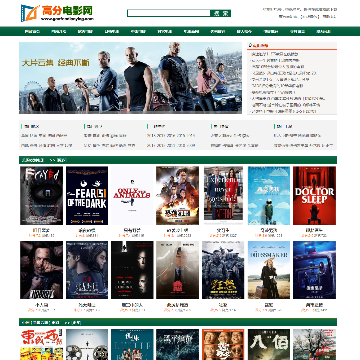This screenshot has width=360, height=360.
Task: Click the green search button
Action: coord(221,13)
